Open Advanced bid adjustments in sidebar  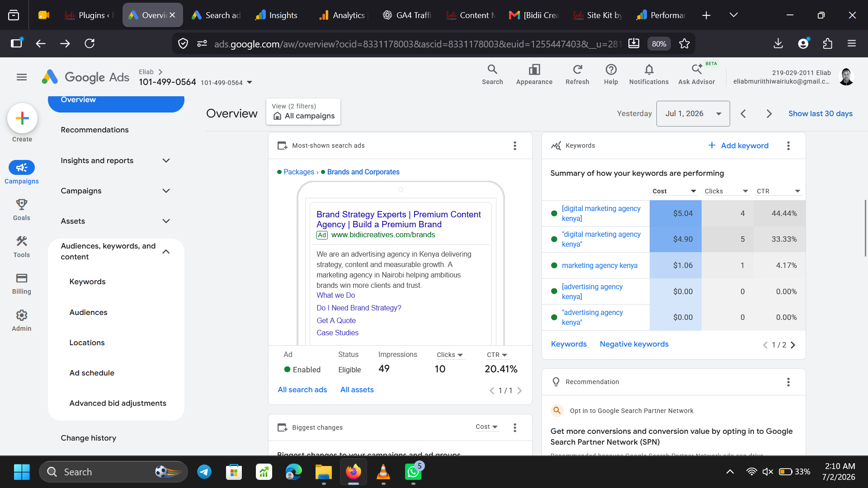coord(118,403)
